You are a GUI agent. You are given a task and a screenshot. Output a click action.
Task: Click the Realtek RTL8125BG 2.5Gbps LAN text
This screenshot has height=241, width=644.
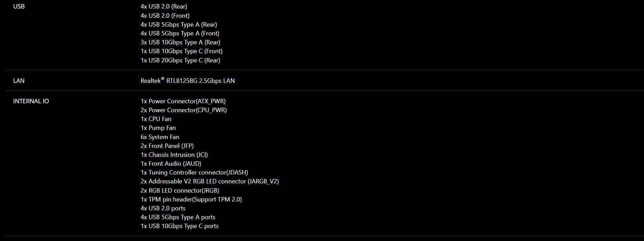click(x=188, y=81)
